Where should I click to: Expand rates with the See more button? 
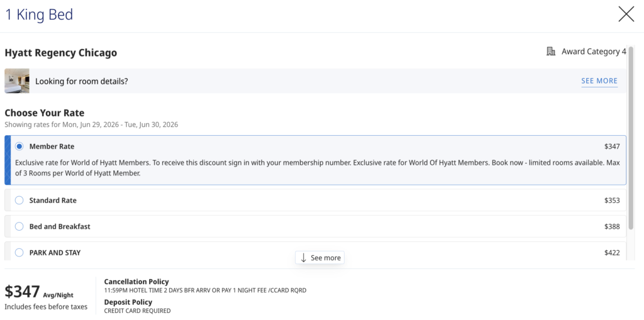(320, 258)
